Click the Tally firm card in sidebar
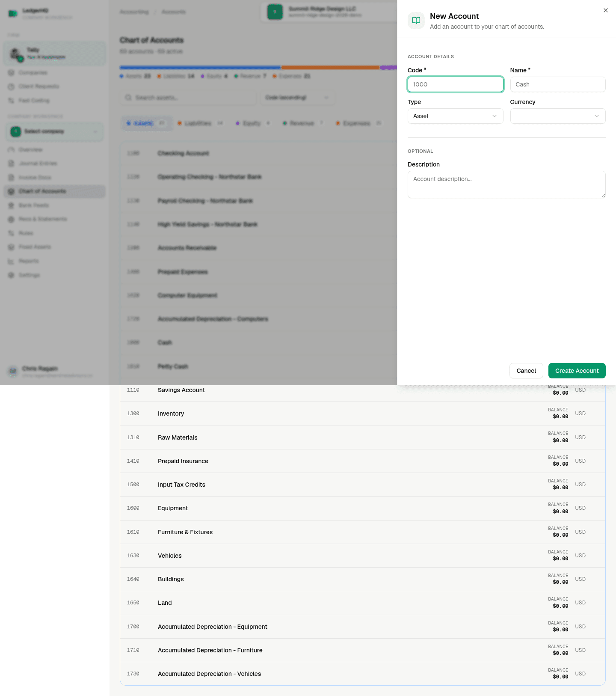Screen dimensions: 616x696 pos(55,54)
